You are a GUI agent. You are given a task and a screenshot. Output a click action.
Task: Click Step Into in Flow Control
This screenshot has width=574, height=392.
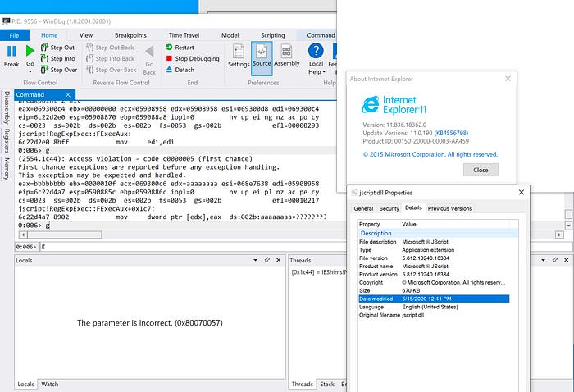(x=58, y=58)
